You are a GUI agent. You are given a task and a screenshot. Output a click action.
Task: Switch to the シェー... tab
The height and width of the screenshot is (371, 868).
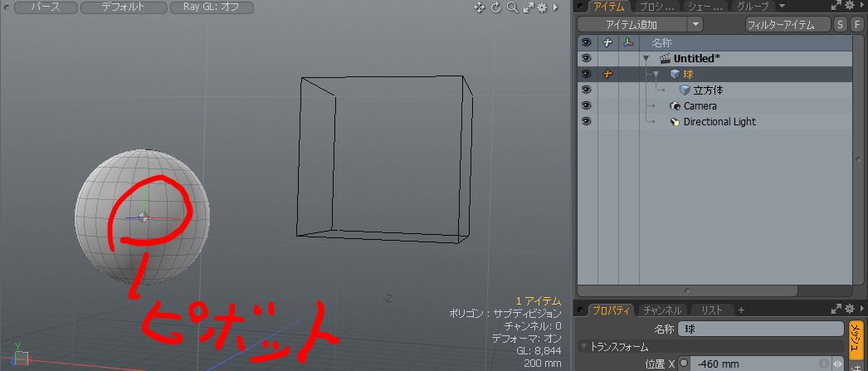[705, 7]
